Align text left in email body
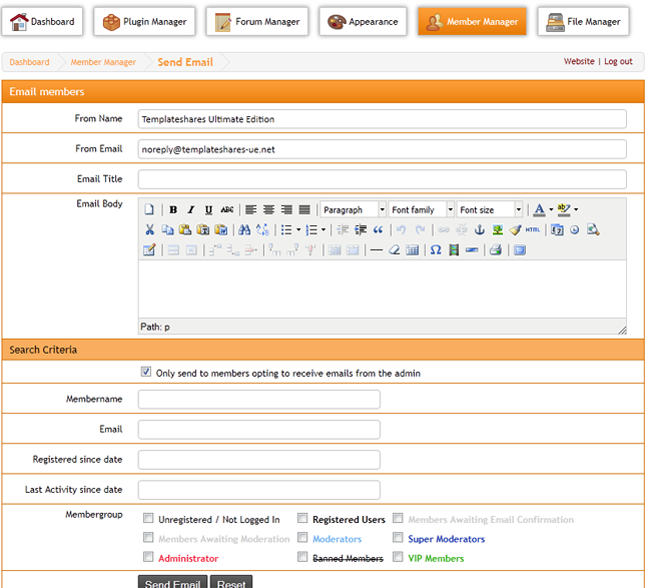The width and height of the screenshot is (647, 588). pyautogui.click(x=251, y=210)
